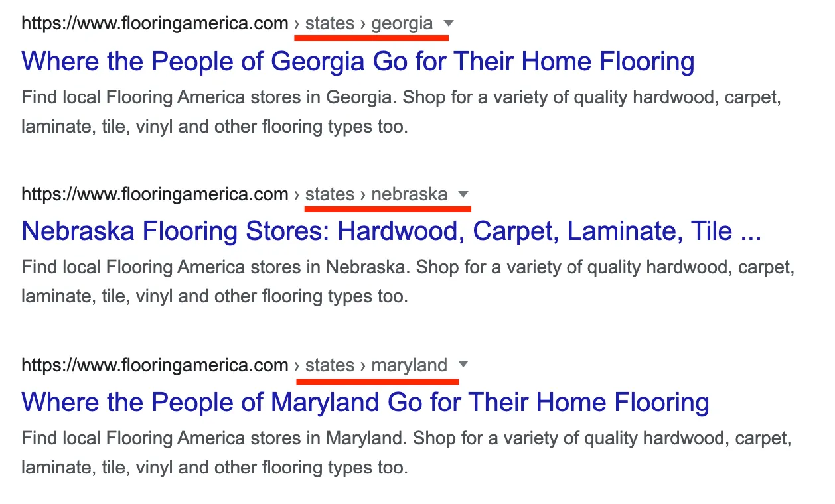Viewport: 835px width, 504px height.
Task: Select the 'states' breadcrumb in the Georgia result
Action: (x=330, y=24)
